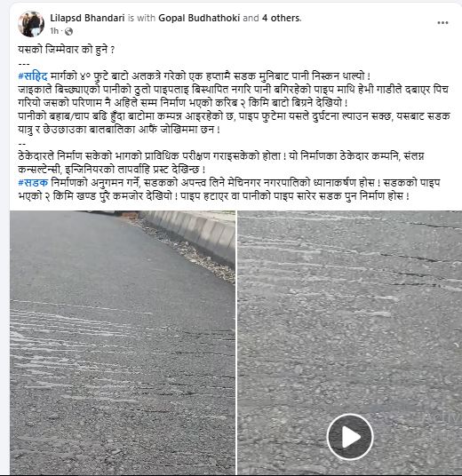
Task: Follow the #सहिद hashtag
Action: point(33,75)
